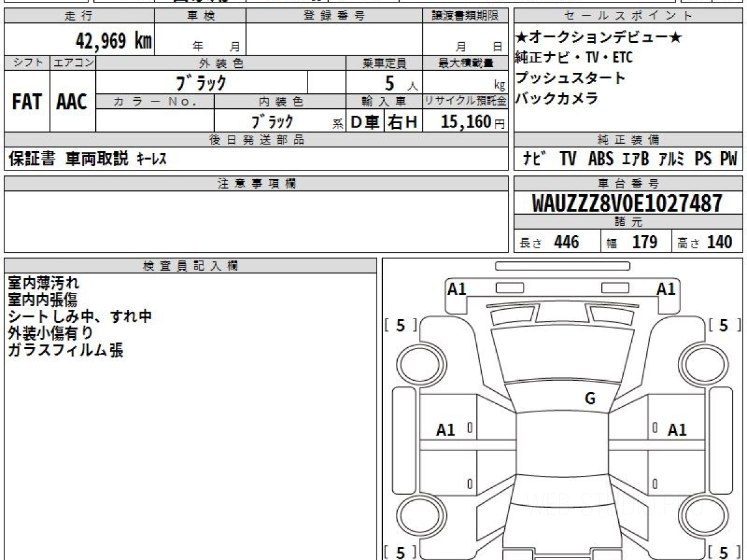Click the A1 mark on the left door

446,430
